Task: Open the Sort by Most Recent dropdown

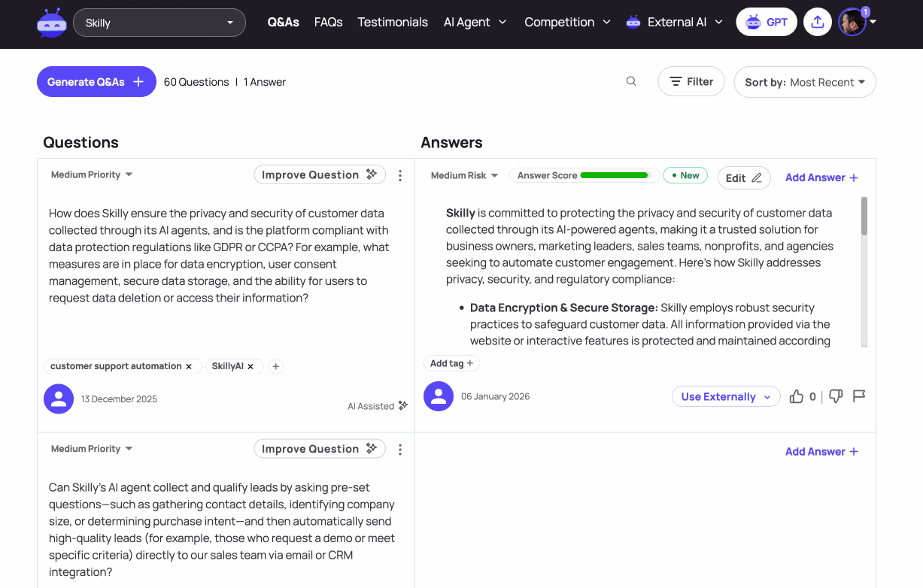Action: click(x=805, y=82)
